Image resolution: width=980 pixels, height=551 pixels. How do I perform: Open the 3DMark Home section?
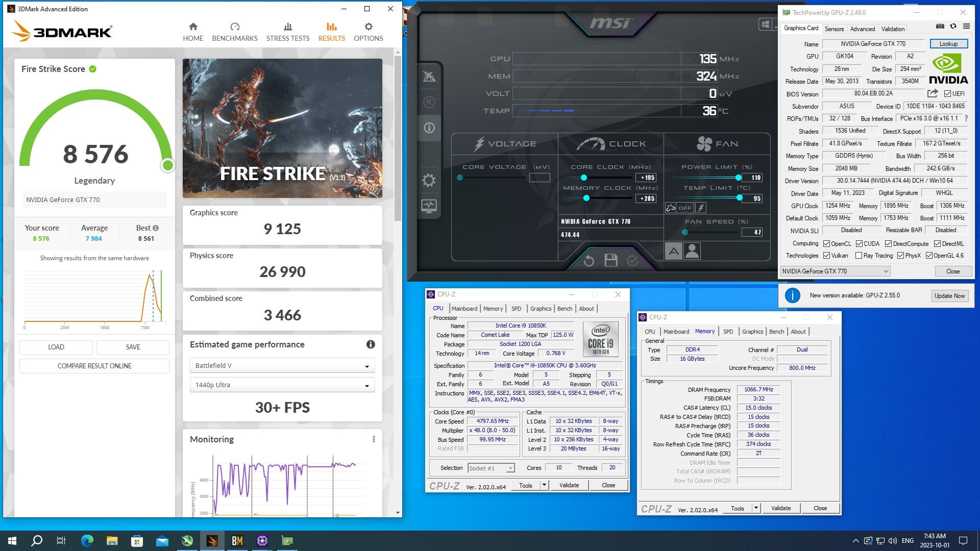tap(193, 32)
